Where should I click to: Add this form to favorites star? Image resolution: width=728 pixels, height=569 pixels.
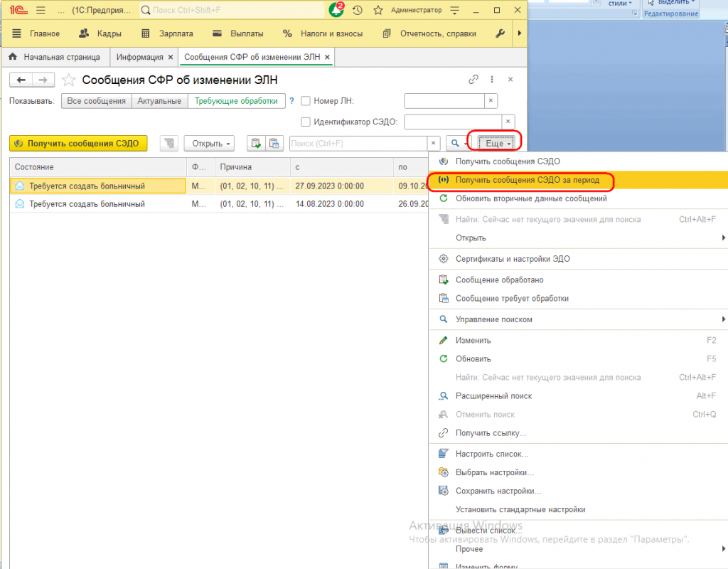(x=69, y=80)
